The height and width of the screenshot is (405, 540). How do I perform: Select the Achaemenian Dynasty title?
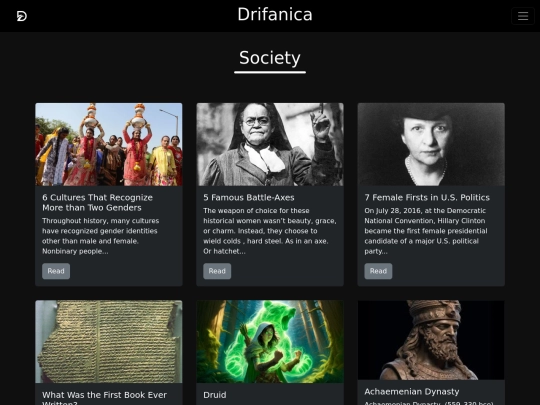[x=412, y=392]
